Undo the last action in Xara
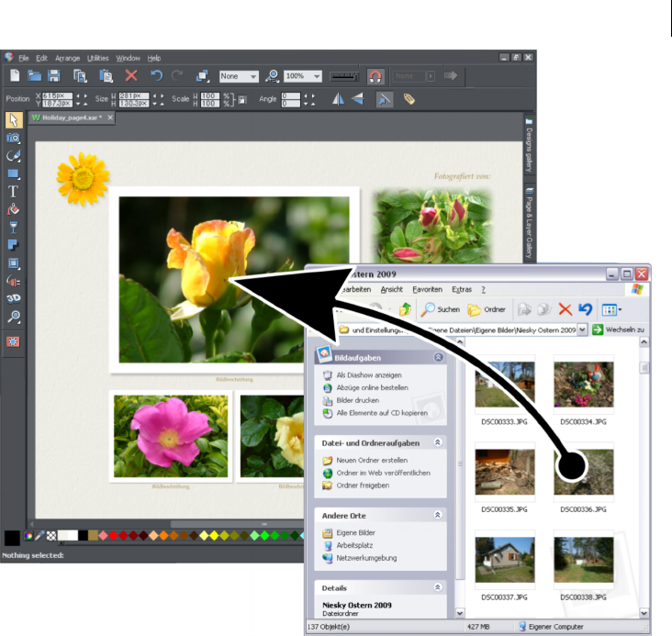 click(156, 76)
